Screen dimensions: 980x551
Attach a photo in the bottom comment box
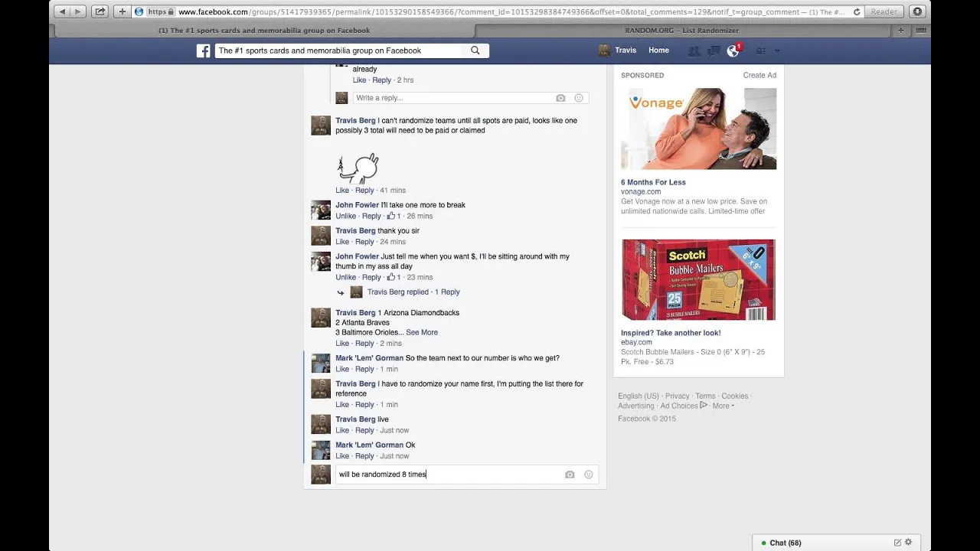click(570, 474)
